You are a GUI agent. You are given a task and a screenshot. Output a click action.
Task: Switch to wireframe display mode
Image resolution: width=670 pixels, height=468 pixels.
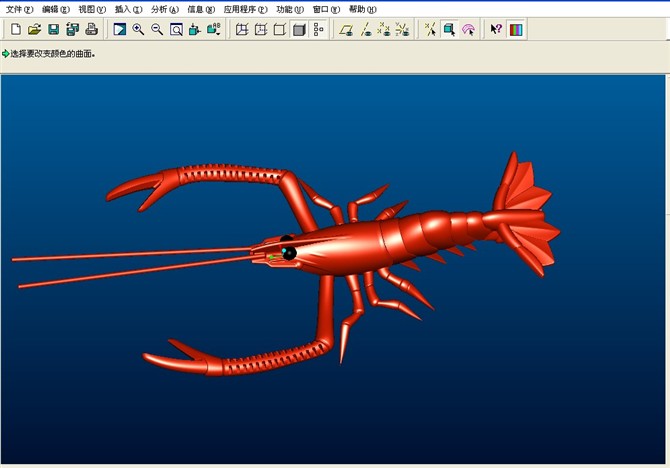pyautogui.click(x=242, y=30)
